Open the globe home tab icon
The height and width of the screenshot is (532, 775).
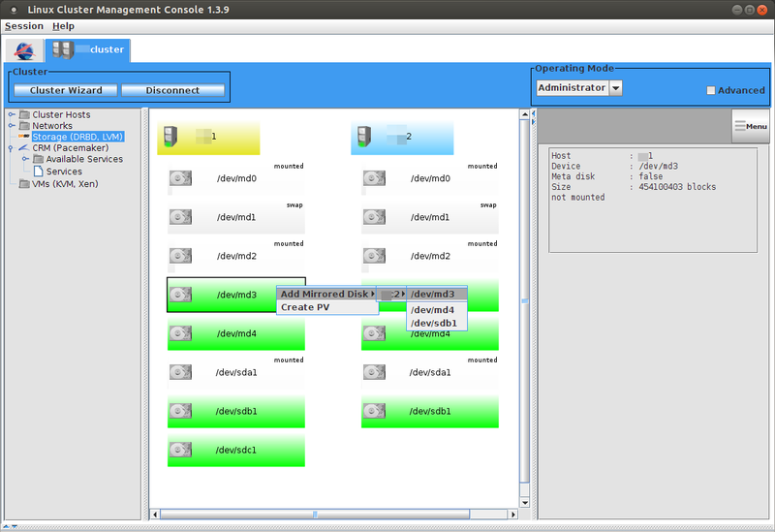[24, 50]
